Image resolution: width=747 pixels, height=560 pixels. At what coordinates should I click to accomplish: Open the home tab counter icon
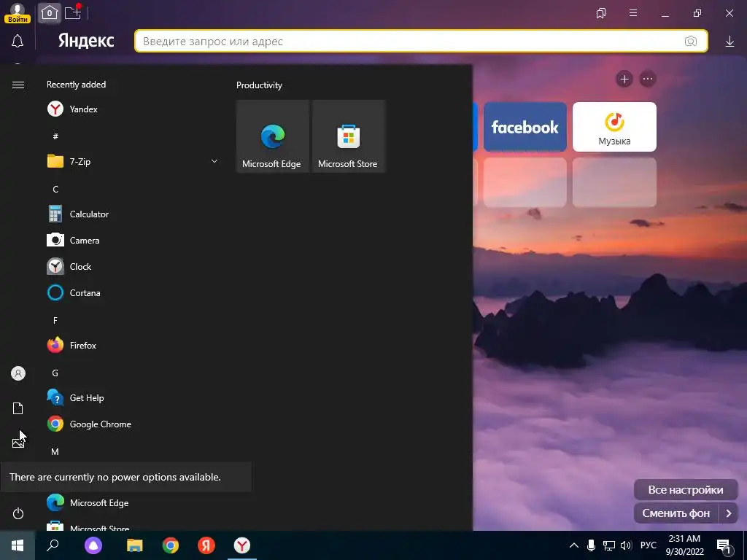[50, 13]
